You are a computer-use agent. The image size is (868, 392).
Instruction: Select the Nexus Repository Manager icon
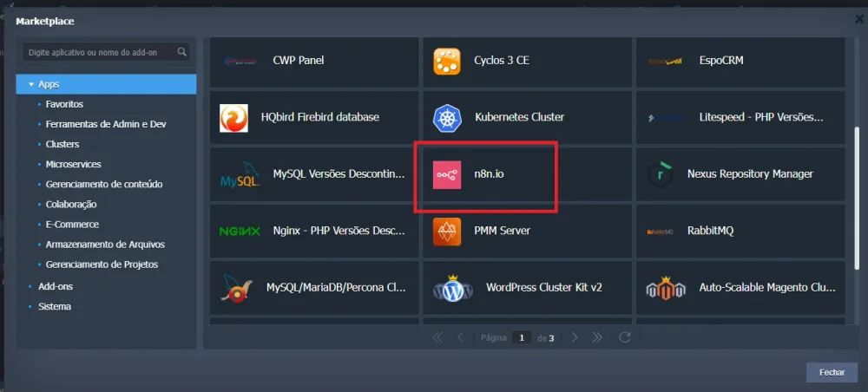click(x=661, y=174)
